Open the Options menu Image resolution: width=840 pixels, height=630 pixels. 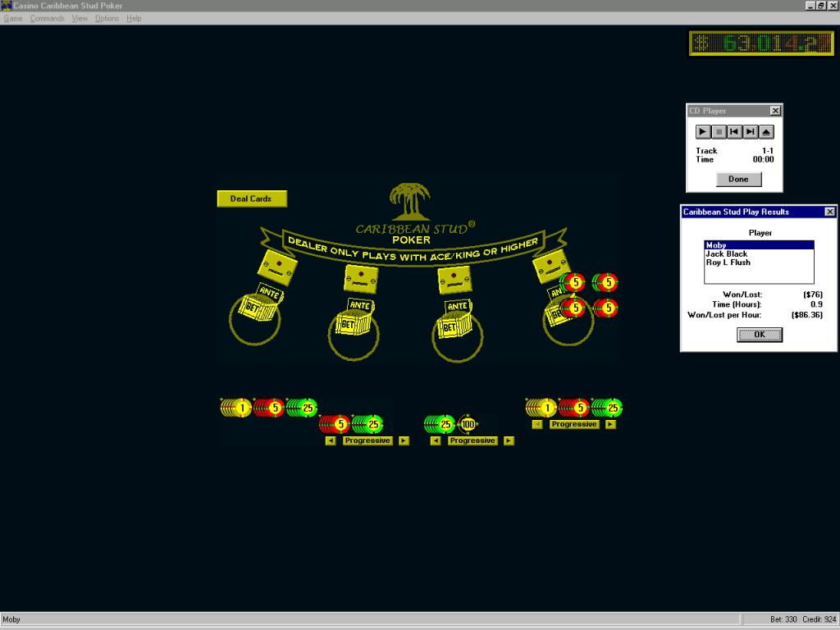pos(107,19)
